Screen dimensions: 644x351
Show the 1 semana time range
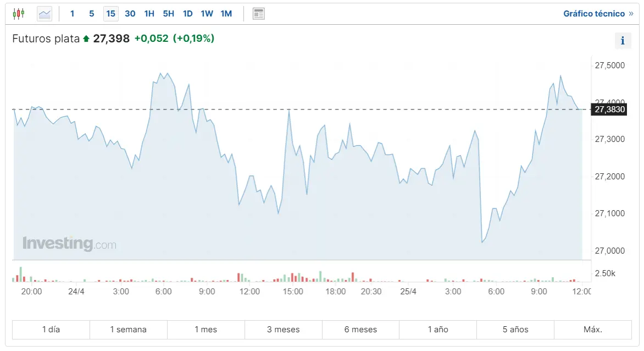(x=129, y=330)
